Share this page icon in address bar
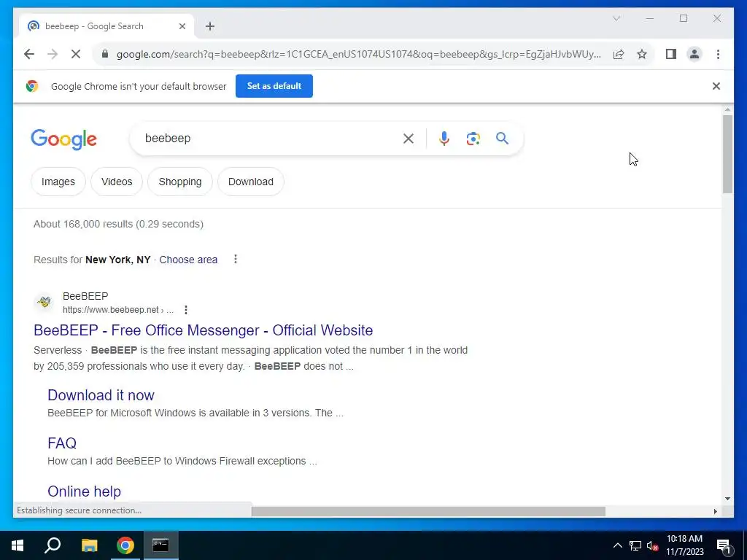Screen dimensions: 747x560 click(619, 54)
